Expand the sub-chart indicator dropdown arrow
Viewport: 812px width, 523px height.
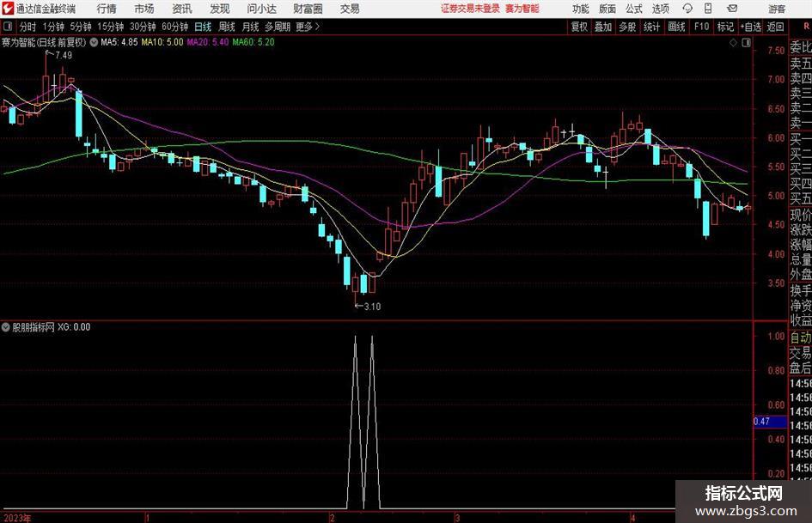[x=6, y=327]
